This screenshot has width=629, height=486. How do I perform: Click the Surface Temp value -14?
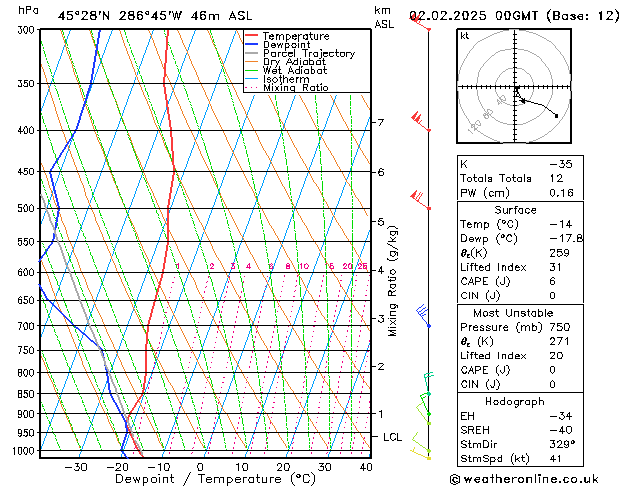[560, 224]
